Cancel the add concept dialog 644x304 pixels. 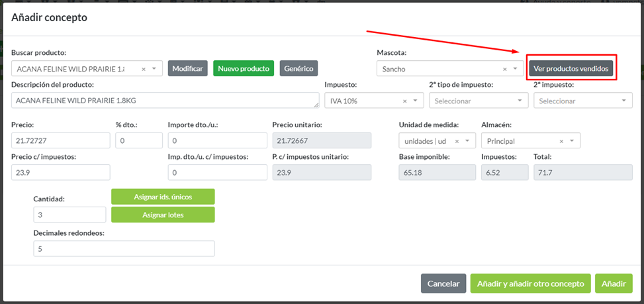443,283
